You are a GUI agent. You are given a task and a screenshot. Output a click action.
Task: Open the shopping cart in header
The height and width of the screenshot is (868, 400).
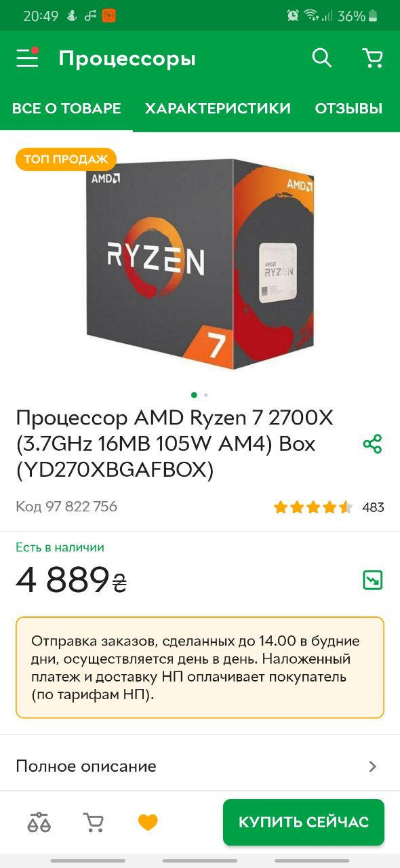(x=372, y=58)
